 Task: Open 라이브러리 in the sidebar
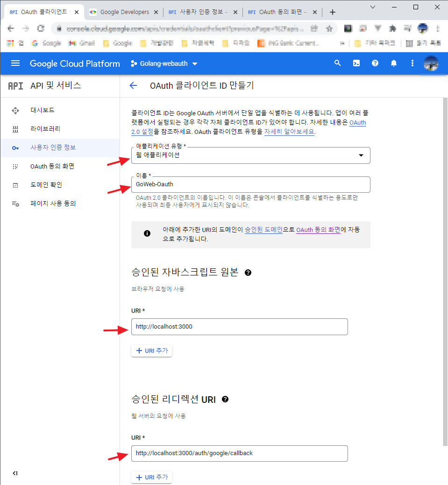point(60,129)
